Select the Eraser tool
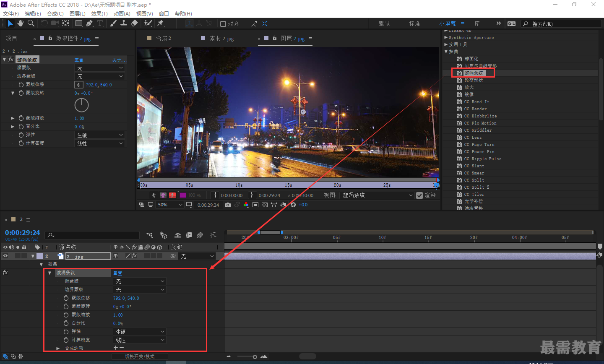 click(134, 23)
